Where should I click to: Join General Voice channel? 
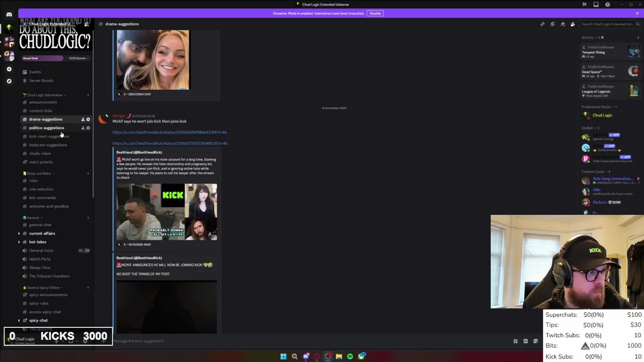pos(41,250)
